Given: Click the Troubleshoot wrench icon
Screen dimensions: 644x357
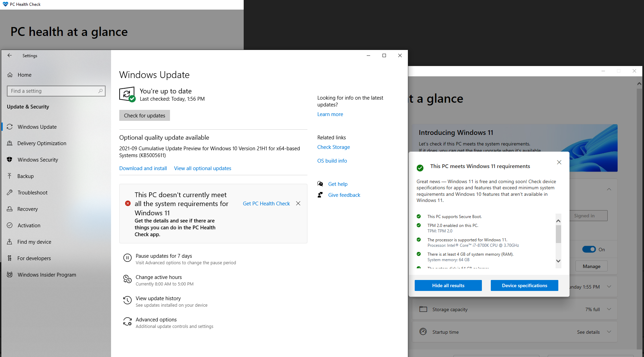Looking at the screenshot, I should [10, 193].
